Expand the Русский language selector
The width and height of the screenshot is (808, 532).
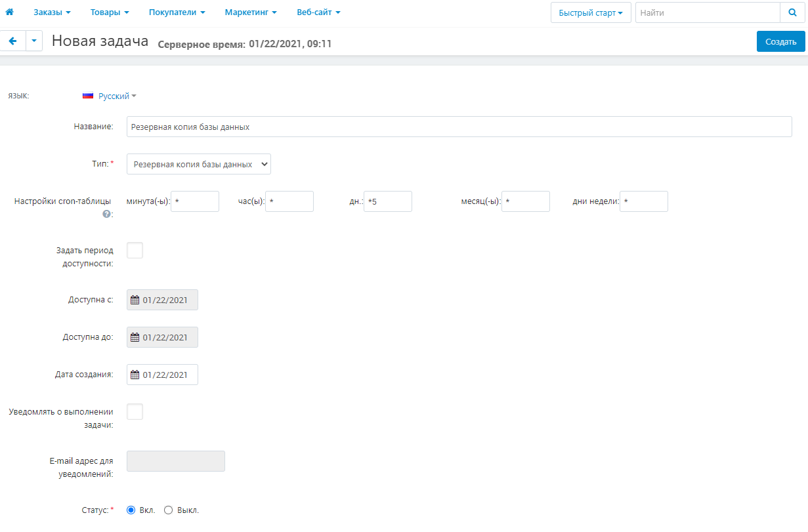117,96
